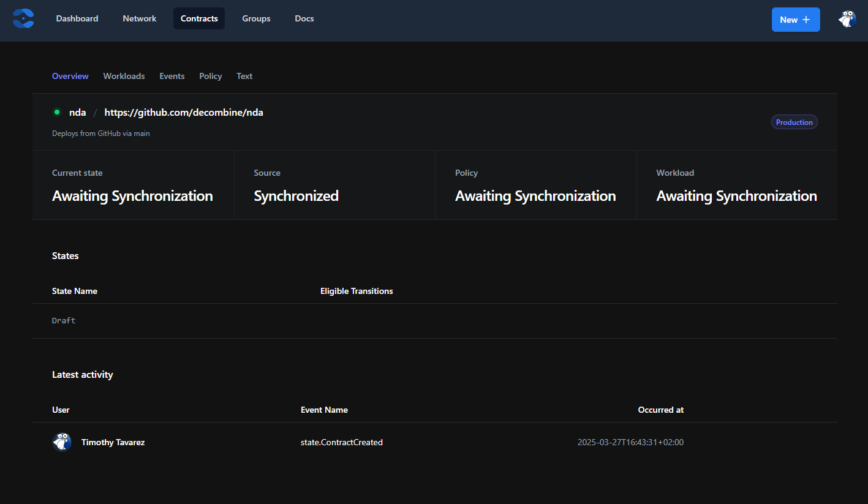Screen dimensions: 868x504
Task: Open the Groups section
Action: pos(256,18)
